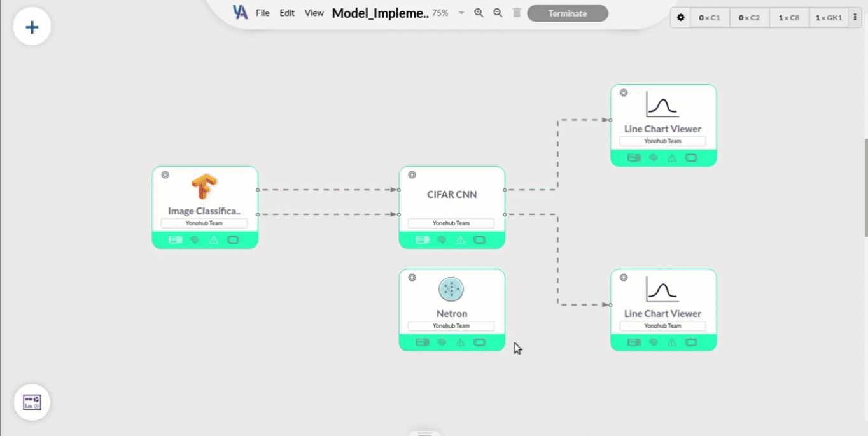868x436 pixels.
Task: Click the vertical scrollbar on the right edge
Action: click(x=865, y=188)
